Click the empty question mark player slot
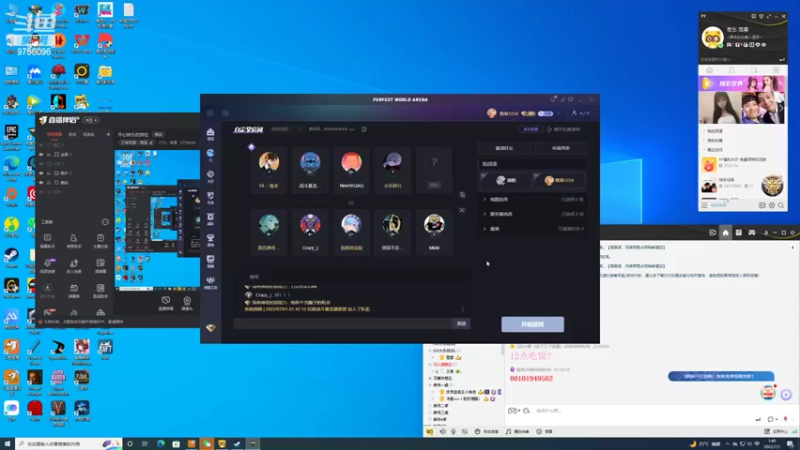Viewport: 800px width, 450px height. (434, 169)
